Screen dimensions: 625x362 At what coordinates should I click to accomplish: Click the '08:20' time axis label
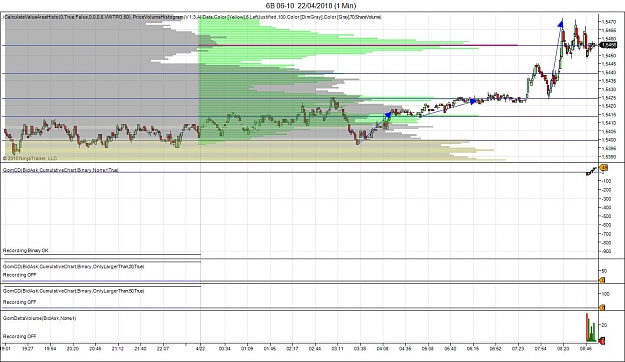coord(563,348)
